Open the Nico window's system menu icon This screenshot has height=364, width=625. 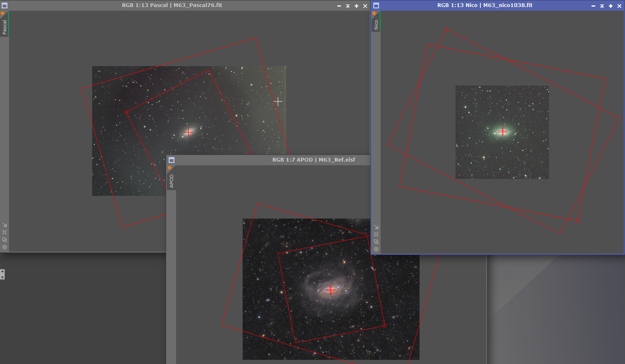(x=376, y=6)
